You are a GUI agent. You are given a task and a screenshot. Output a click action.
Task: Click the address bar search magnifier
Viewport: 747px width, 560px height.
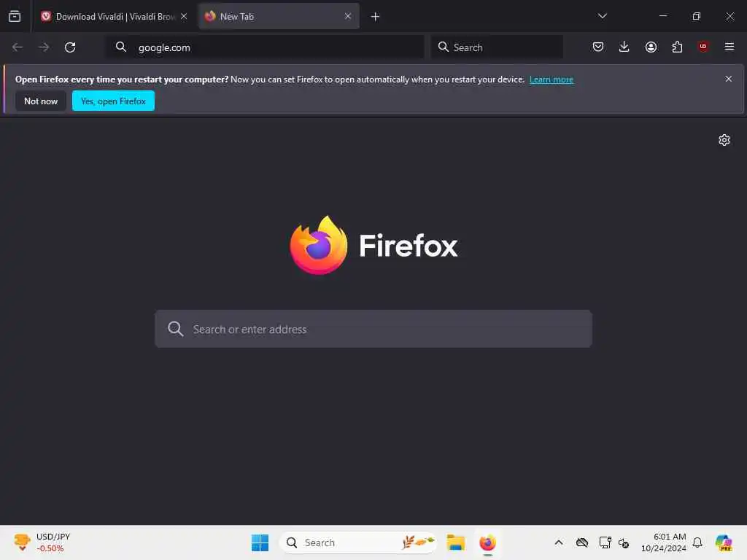point(121,47)
